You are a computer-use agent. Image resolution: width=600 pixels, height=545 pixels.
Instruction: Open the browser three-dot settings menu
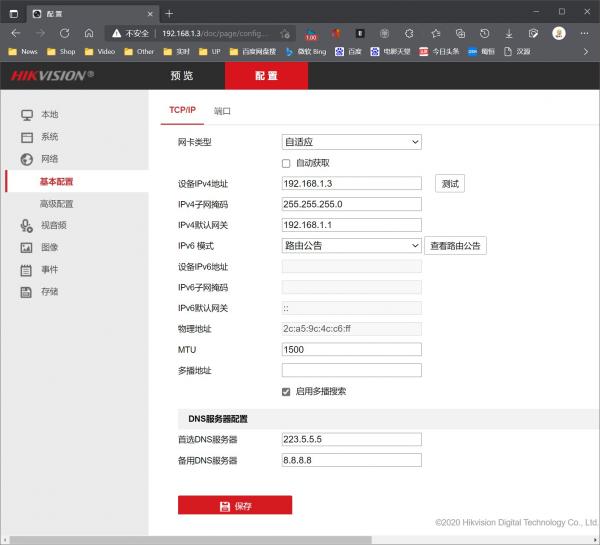(584, 33)
